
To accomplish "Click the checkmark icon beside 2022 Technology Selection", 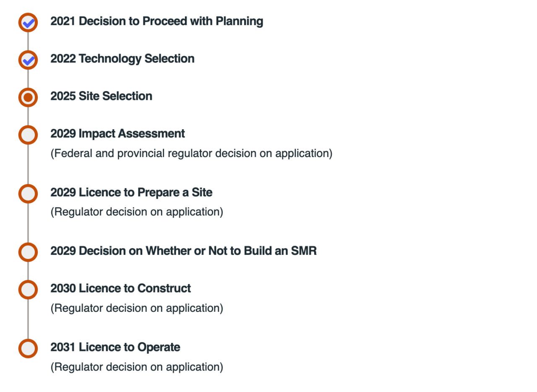I will point(28,60).
